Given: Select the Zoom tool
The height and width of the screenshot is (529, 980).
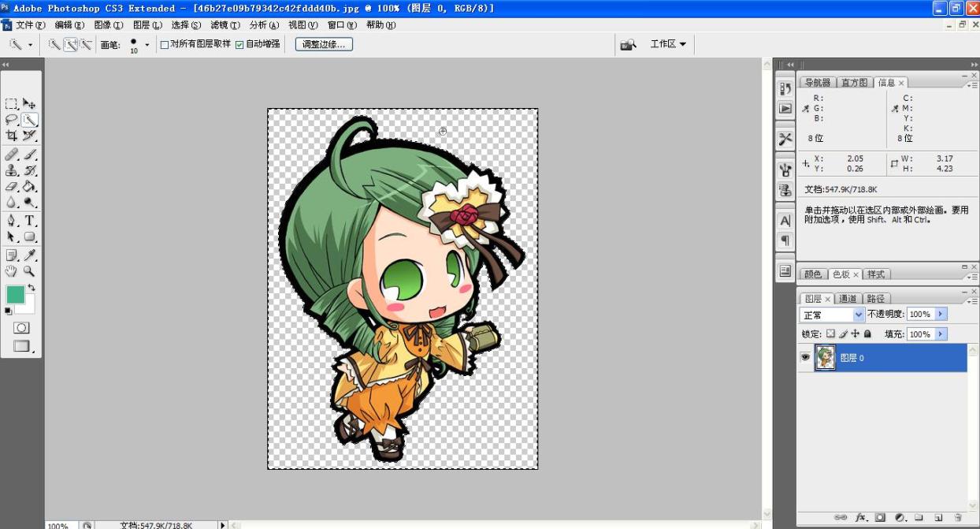Looking at the screenshot, I should (x=29, y=271).
